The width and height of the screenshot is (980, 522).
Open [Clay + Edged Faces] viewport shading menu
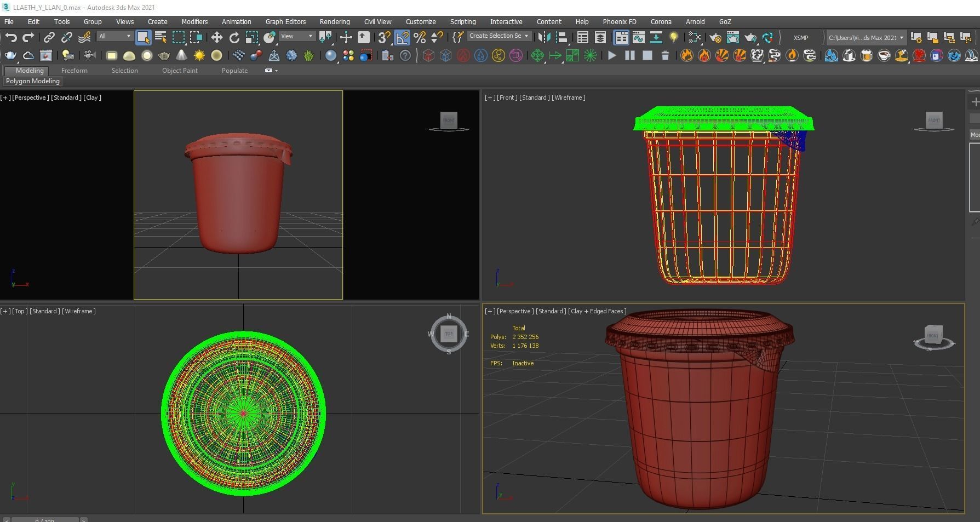(x=598, y=311)
